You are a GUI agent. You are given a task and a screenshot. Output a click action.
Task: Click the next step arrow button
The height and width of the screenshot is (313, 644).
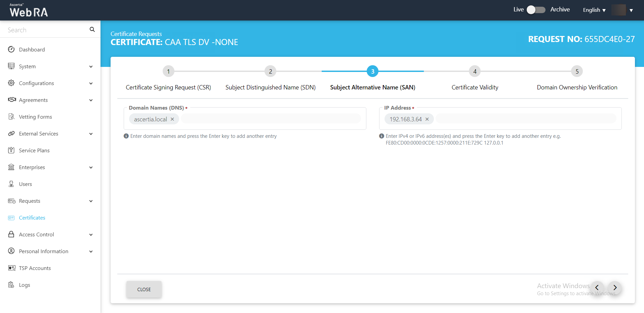coord(615,287)
